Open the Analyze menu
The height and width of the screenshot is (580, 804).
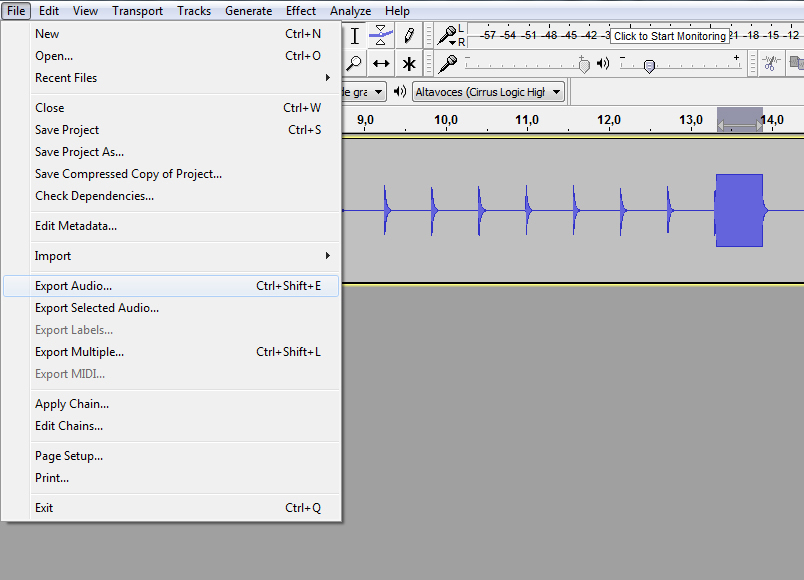point(350,11)
